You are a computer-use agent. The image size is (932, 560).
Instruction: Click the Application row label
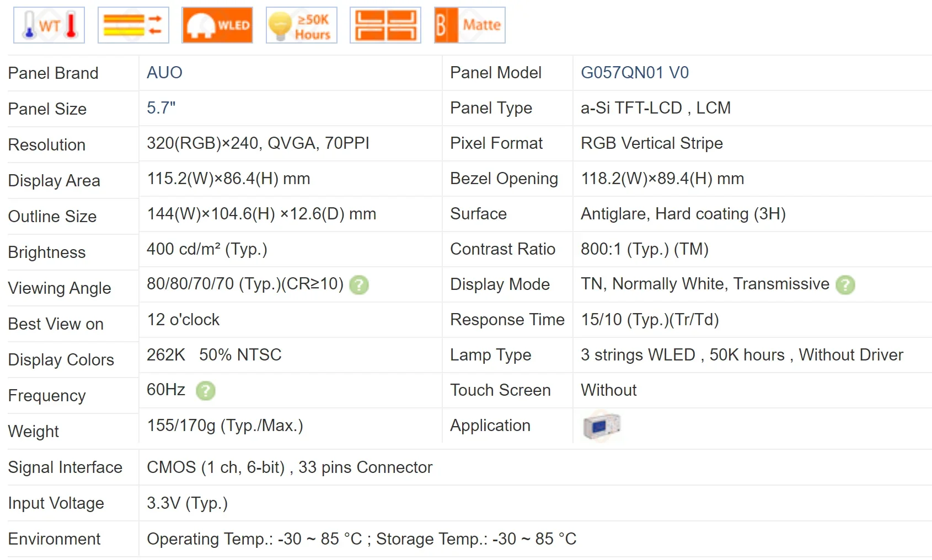[490, 426]
